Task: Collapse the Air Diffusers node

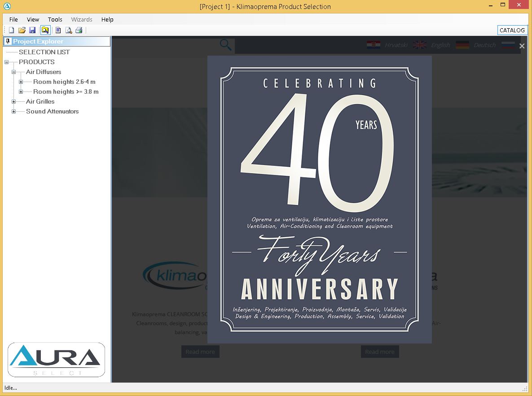Action: coord(14,72)
